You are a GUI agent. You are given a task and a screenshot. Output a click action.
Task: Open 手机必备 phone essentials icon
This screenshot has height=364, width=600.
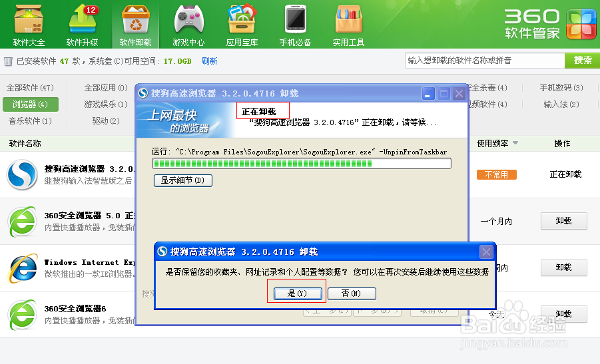295,25
